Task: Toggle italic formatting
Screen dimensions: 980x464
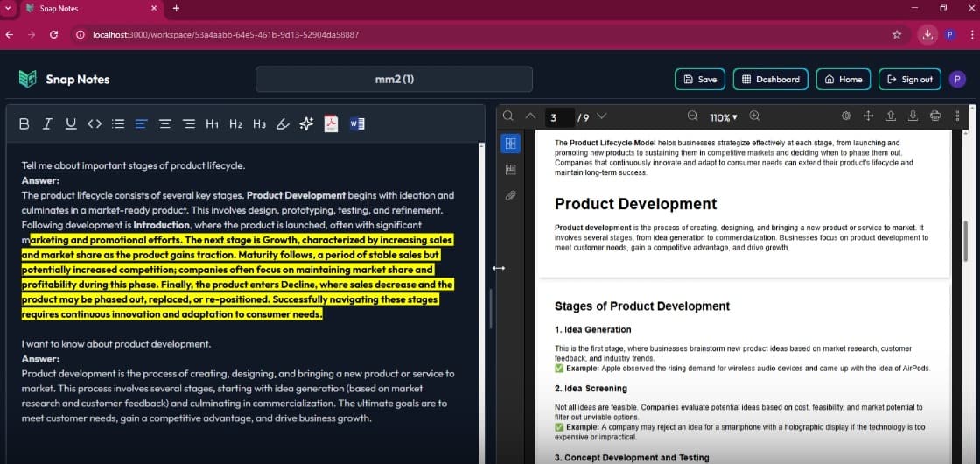Action: [48, 123]
